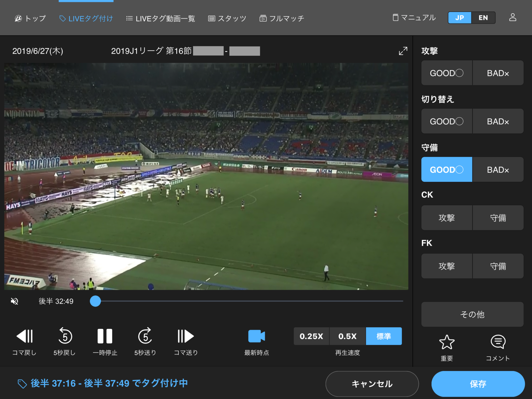Expand video to fullscreen
This screenshot has height=399, width=532.
[403, 51]
